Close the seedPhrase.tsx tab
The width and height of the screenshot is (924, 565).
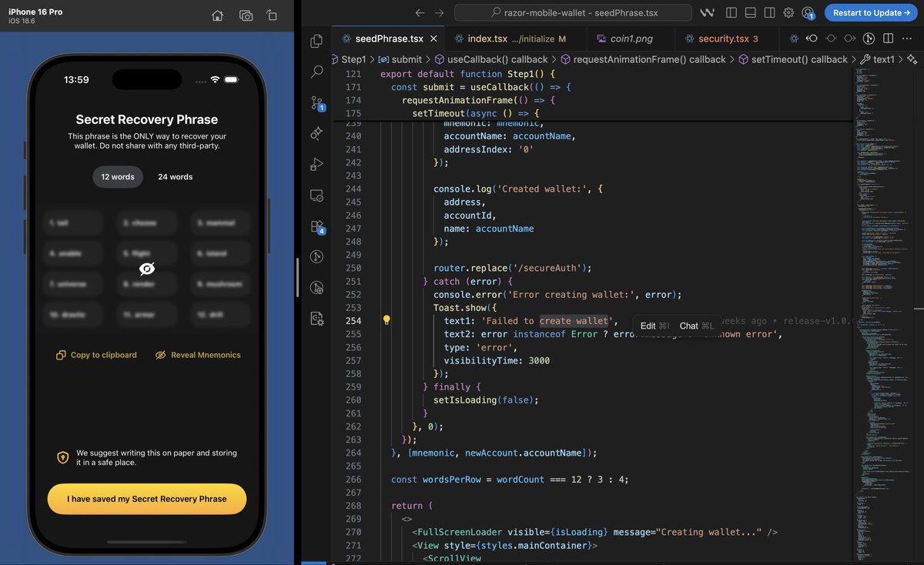click(x=434, y=38)
